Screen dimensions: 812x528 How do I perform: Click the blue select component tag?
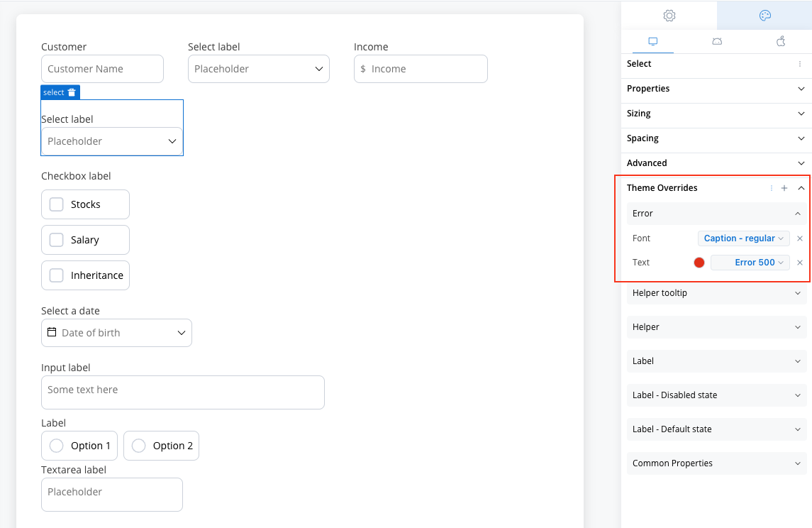[x=60, y=92]
